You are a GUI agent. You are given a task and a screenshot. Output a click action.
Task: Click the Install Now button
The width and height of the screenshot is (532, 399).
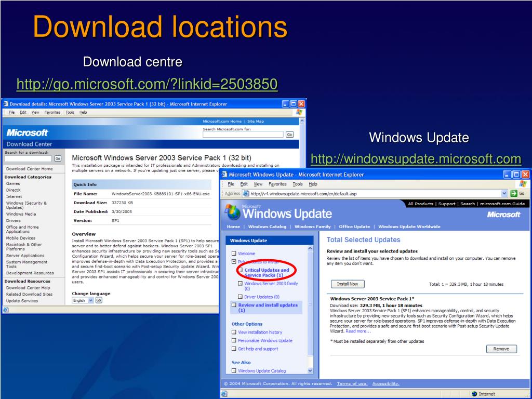(348, 284)
